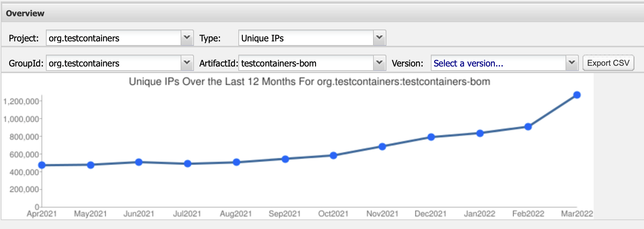Screen dimensions: 644x229
Task: Open the GroupId dropdown arrow
Action: [187, 63]
